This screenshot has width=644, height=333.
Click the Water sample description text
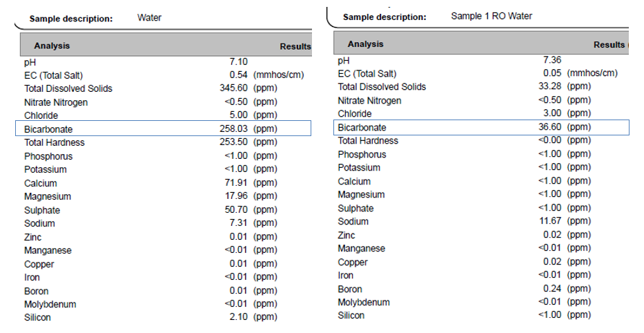[x=149, y=18]
